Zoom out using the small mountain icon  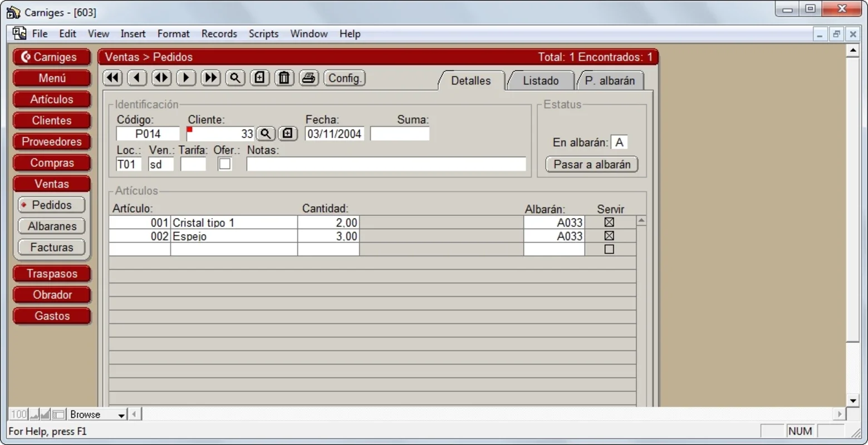coord(34,414)
